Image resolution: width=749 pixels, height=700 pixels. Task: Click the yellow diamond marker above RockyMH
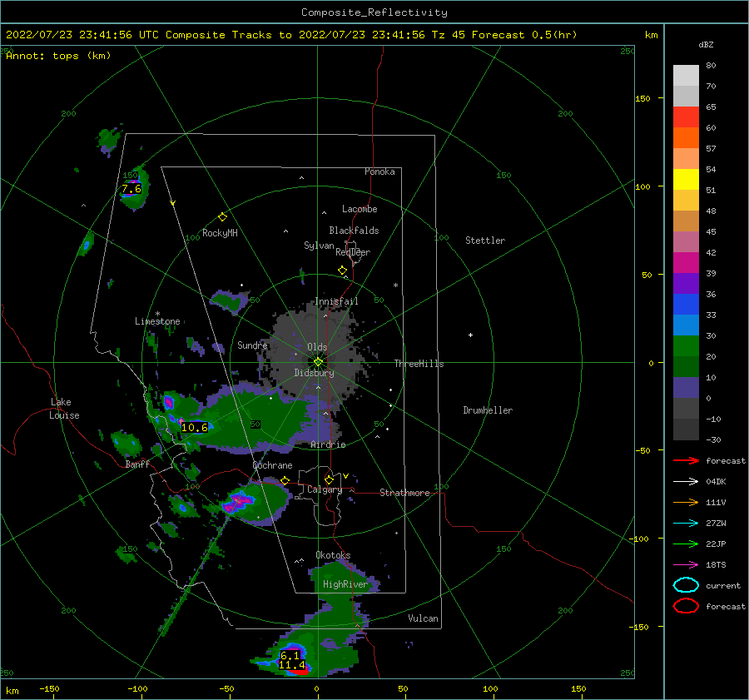(222, 217)
